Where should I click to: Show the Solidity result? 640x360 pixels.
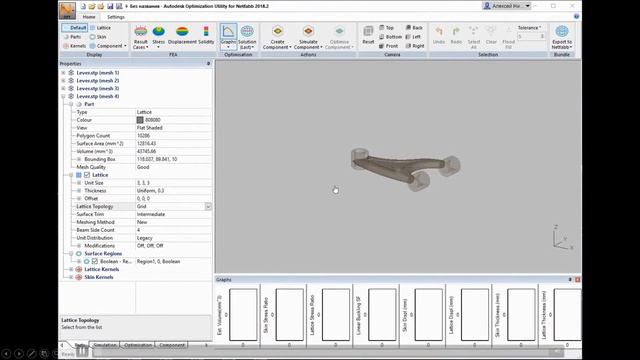click(206, 35)
